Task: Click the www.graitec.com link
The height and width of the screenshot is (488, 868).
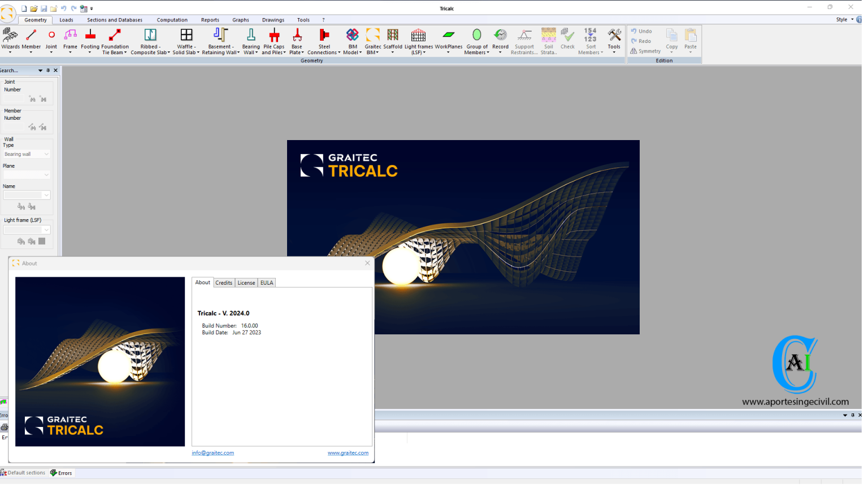Action: coord(348,452)
